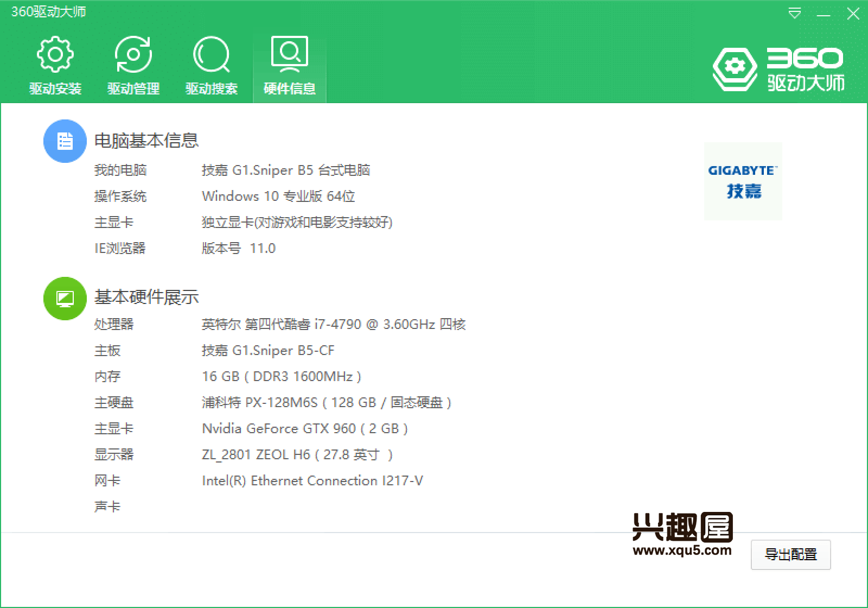
Task: Minimize the 360驱动大师 window
Action: (824, 14)
